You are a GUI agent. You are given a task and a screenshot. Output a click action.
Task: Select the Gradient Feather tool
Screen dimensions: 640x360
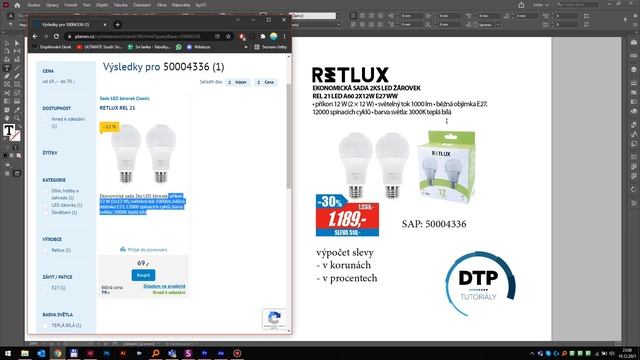coord(17,101)
